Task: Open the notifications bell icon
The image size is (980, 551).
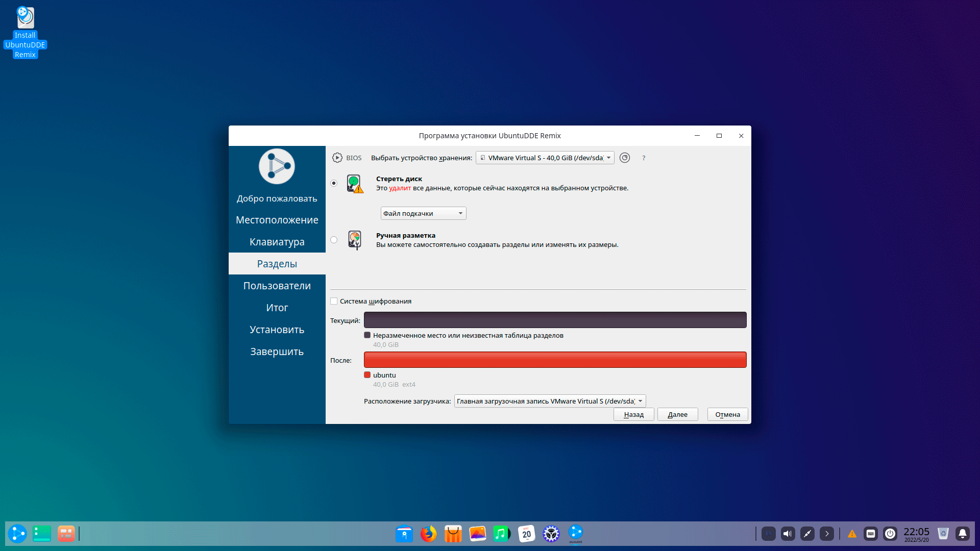Action: click(963, 534)
